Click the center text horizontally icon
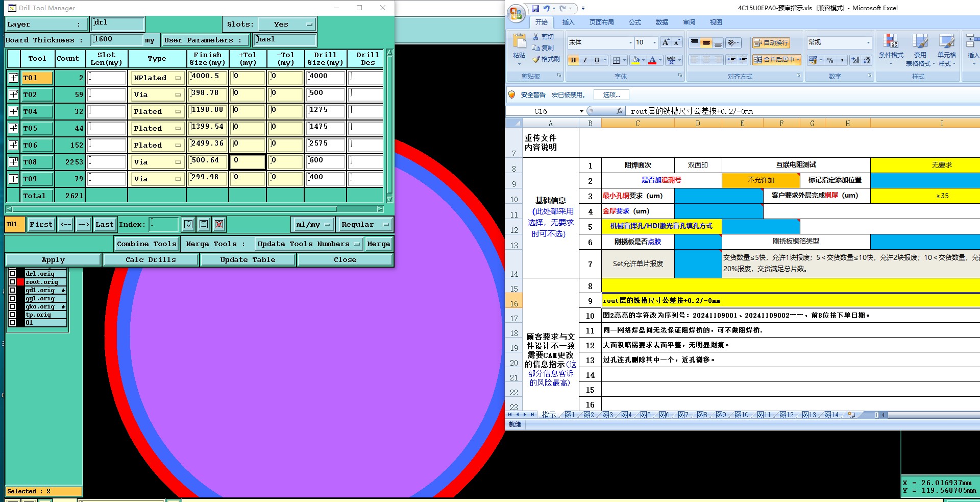This screenshot has height=502, width=980. [x=706, y=60]
